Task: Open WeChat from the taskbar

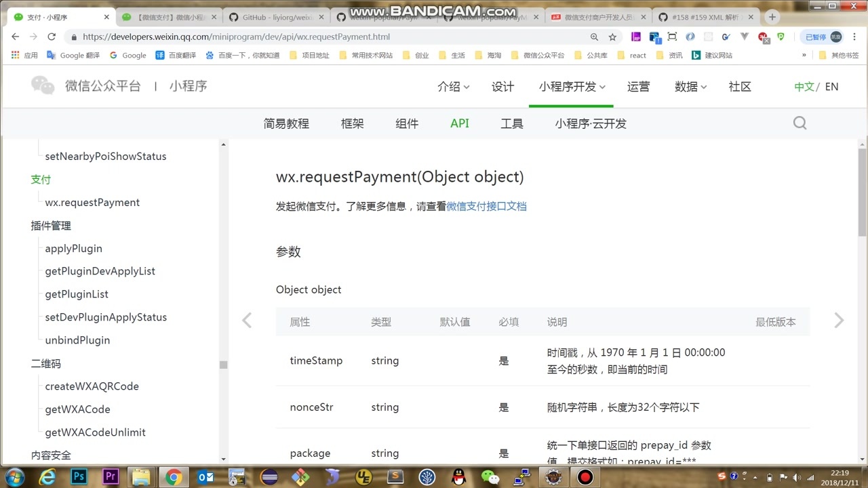Action: click(x=490, y=476)
